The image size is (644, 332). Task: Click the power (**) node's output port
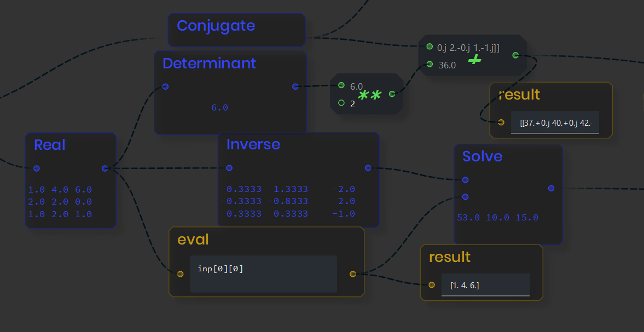(392, 94)
